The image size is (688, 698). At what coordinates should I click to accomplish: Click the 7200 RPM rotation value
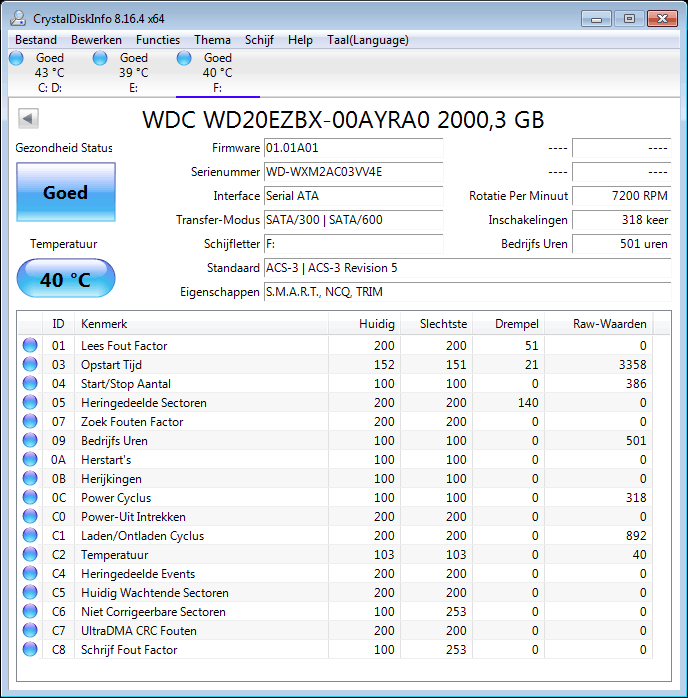coord(621,196)
